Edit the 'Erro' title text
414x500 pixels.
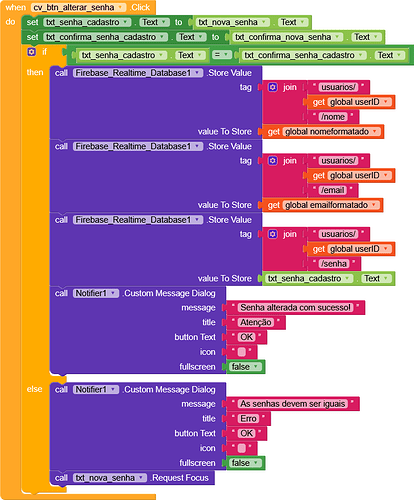249,418
